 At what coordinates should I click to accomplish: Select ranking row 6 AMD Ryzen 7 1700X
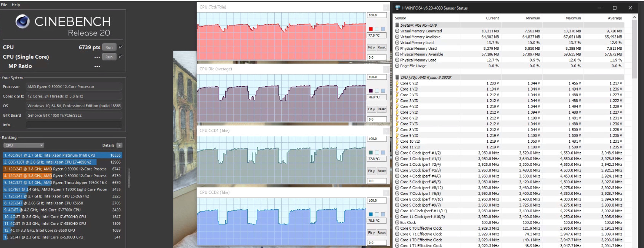tap(62, 189)
